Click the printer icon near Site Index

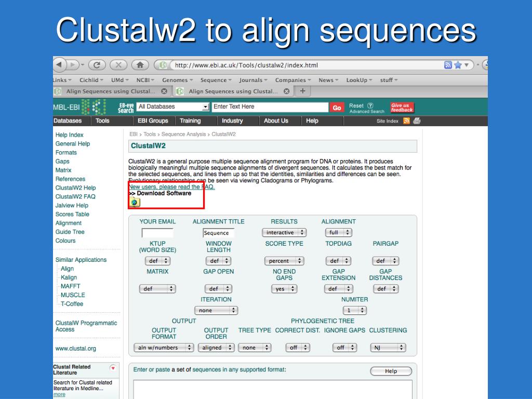pos(417,121)
